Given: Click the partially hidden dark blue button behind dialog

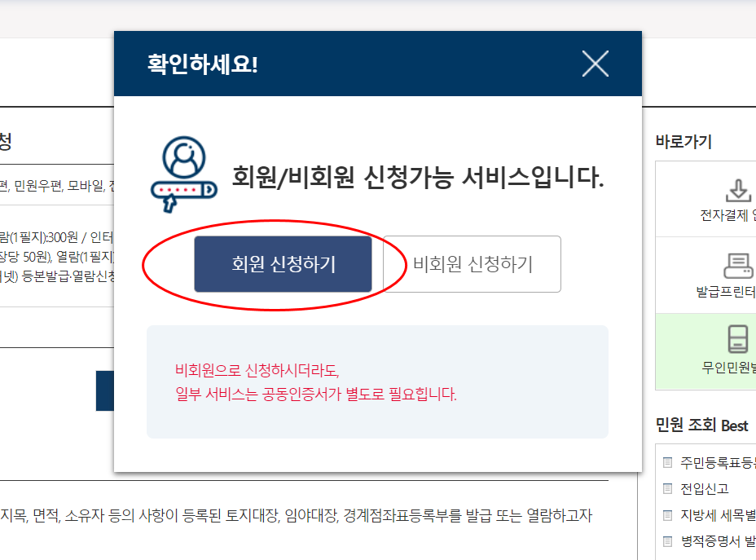Looking at the screenshot, I should coord(105,390).
